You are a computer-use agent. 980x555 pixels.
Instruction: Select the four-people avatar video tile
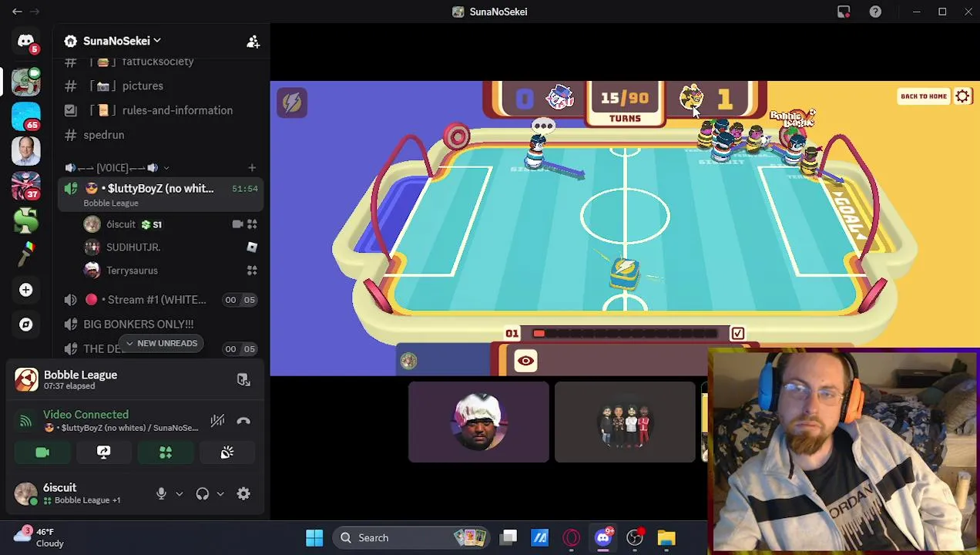(x=625, y=422)
